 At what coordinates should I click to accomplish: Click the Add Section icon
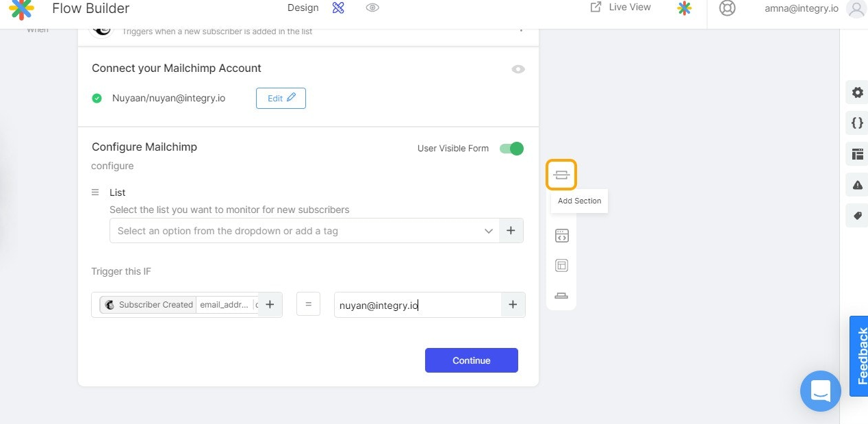click(x=561, y=175)
